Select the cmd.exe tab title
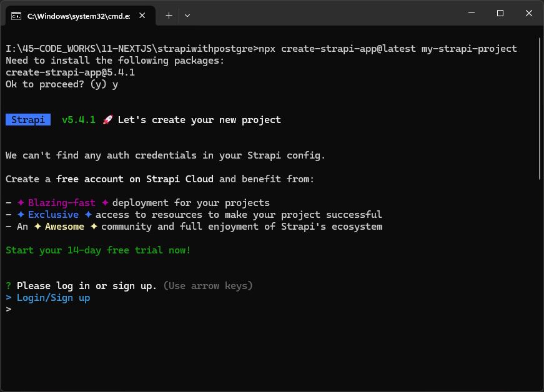This screenshot has width=544, height=392. (79, 16)
